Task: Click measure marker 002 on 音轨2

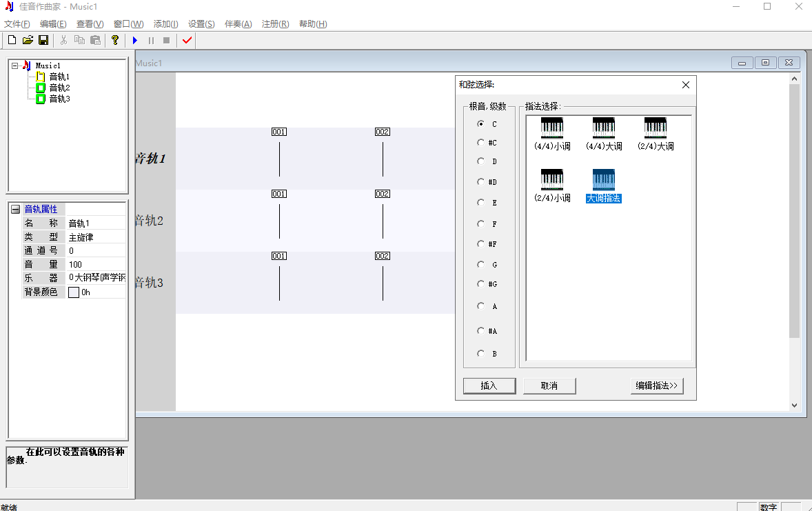Action: point(383,194)
